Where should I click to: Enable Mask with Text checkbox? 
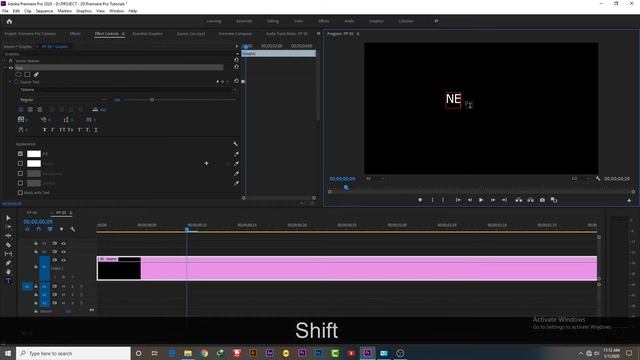click(20, 193)
